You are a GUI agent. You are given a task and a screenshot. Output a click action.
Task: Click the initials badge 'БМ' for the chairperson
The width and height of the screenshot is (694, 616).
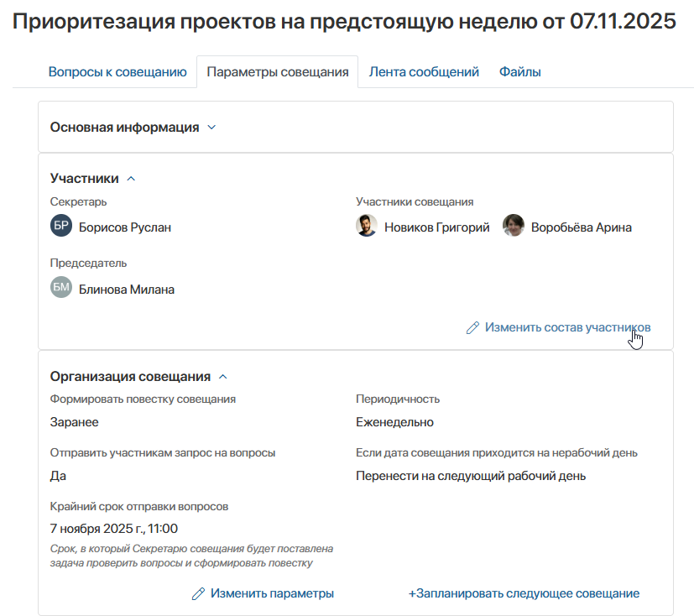60,289
